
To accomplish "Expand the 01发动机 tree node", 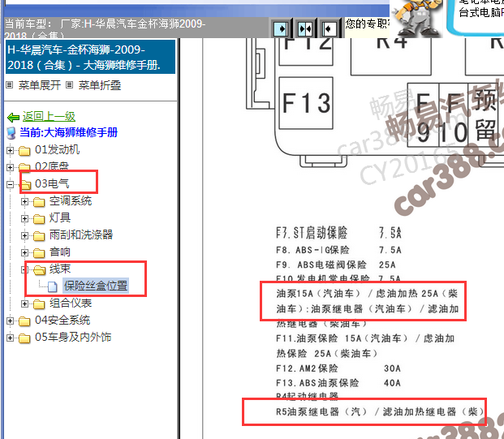I will click(x=10, y=150).
